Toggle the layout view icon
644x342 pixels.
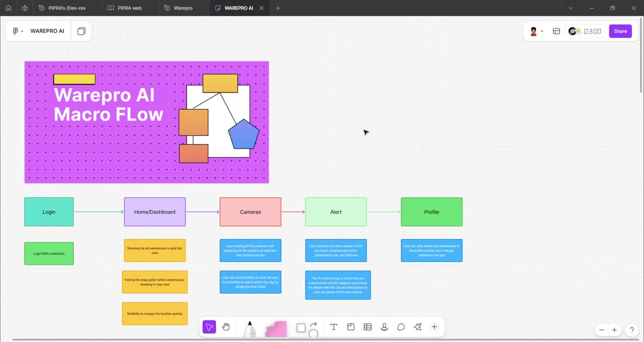tap(556, 31)
